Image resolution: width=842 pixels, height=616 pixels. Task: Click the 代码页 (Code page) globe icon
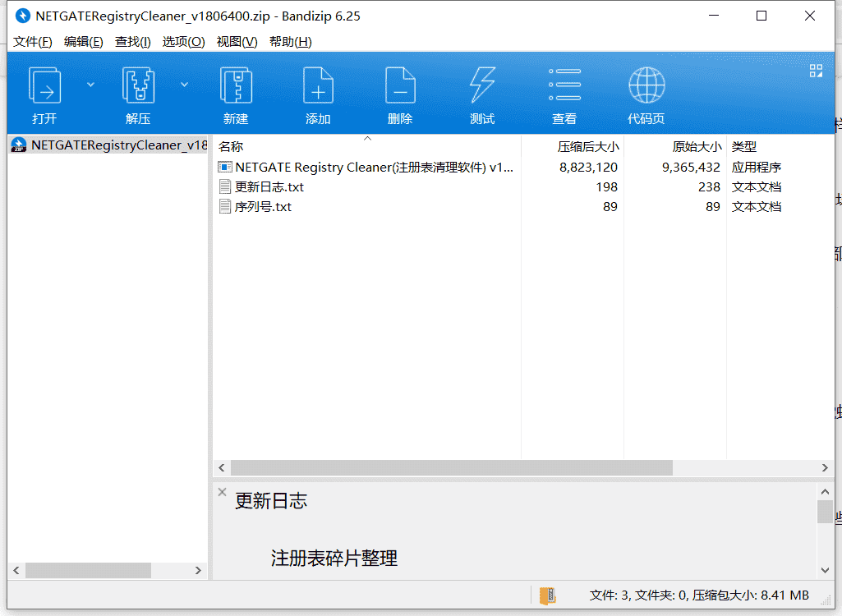[x=646, y=85]
